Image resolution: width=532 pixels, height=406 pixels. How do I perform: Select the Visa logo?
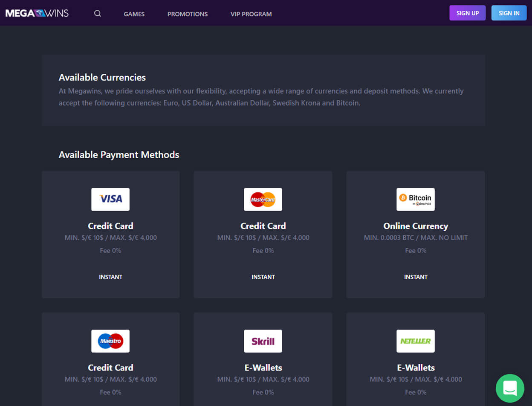click(110, 199)
